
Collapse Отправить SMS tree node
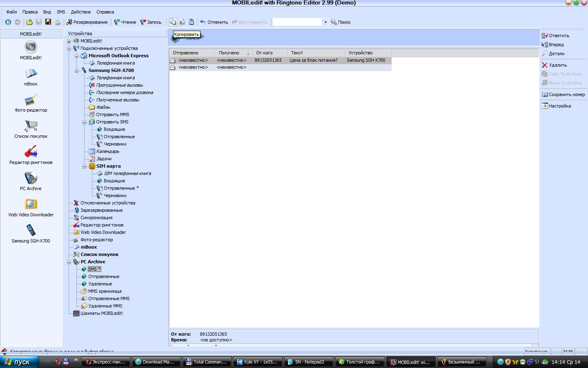85,122
